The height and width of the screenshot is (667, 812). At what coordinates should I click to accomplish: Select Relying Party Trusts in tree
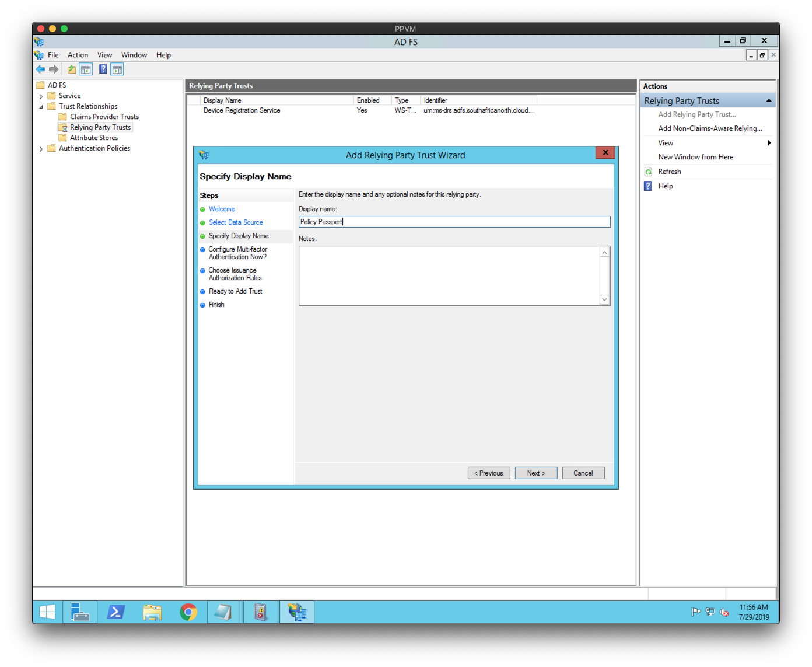point(100,127)
